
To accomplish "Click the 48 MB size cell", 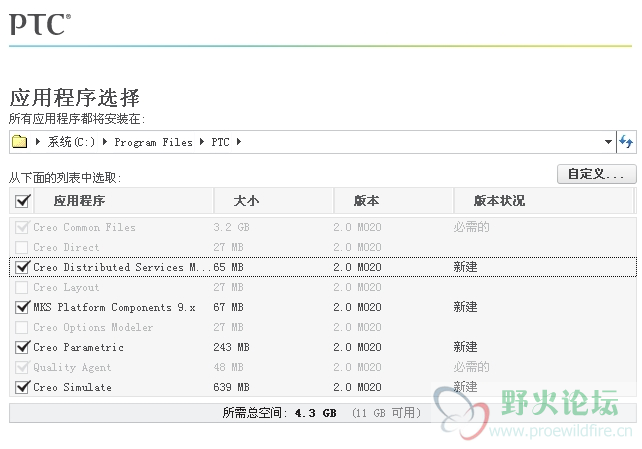I will click(228, 367).
